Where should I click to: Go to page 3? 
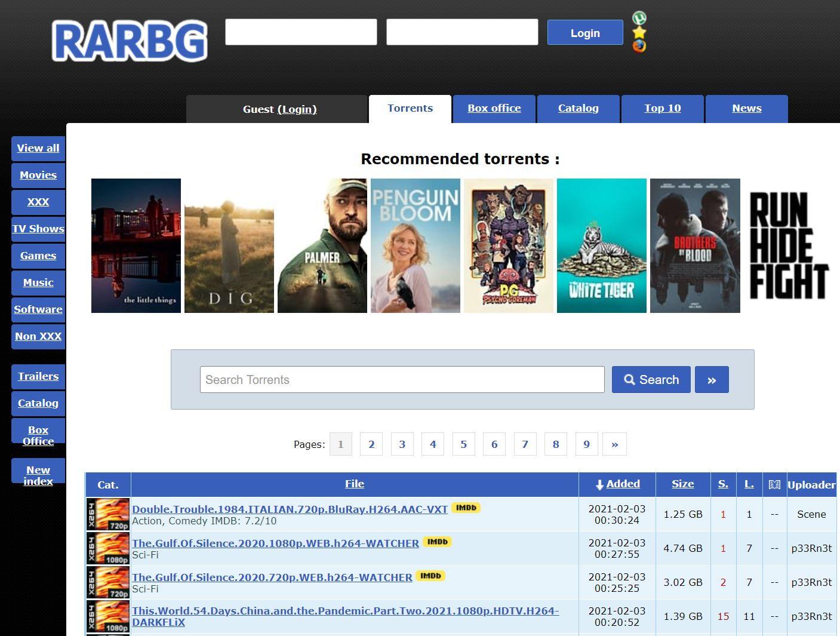tap(402, 444)
